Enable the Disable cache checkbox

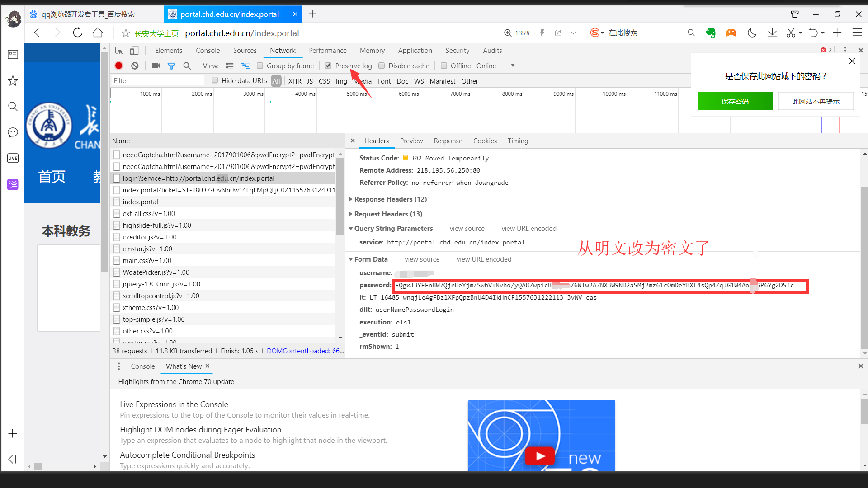[x=382, y=66]
